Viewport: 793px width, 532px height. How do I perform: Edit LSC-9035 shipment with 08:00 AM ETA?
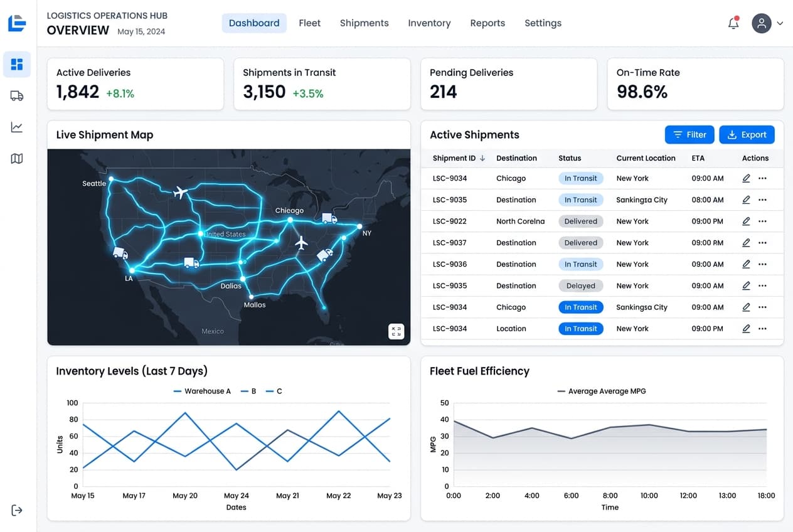pyautogui.click(x=746, y=200)
